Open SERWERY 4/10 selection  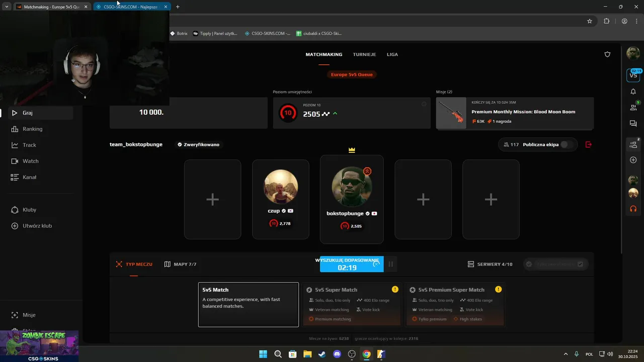490,264
